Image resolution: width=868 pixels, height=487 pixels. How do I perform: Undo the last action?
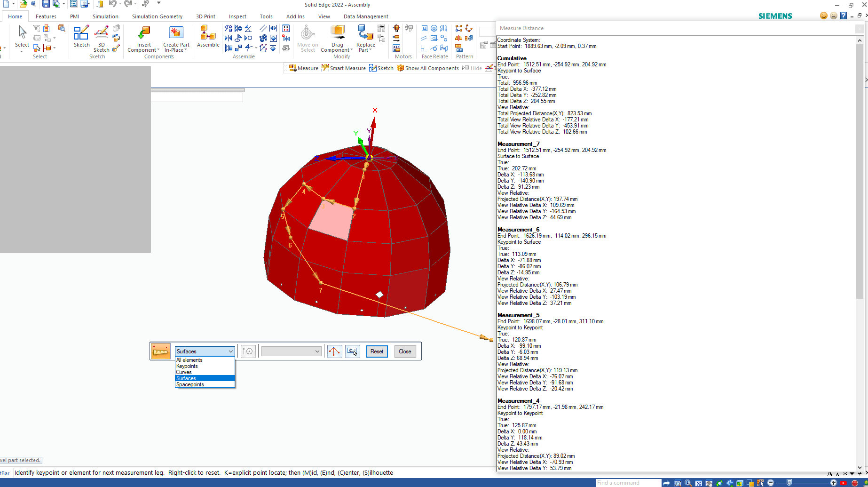[x=112, y=4]
